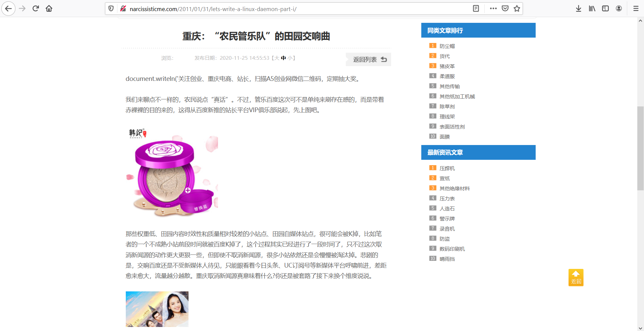Open the 人造石 link
644x331 pixels.
click(x=447, y=208)
